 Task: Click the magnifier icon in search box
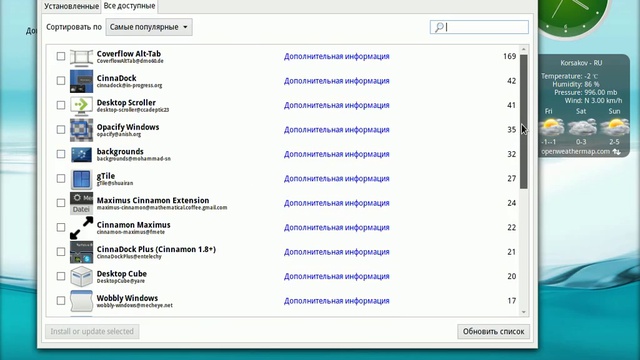(439, 27)
